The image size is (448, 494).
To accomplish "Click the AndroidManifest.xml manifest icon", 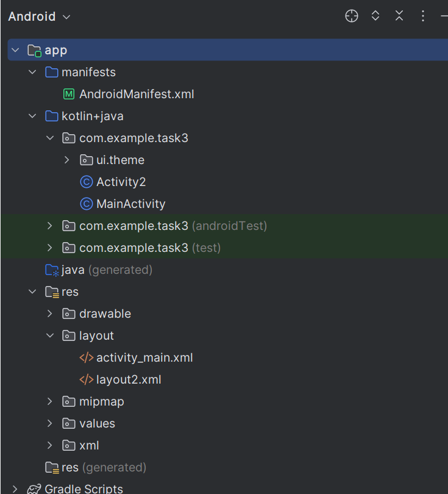I will (69, 95).
